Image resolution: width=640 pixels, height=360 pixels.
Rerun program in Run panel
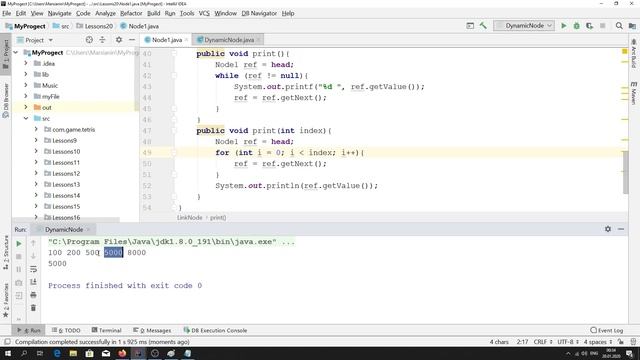click(x=19, y=244)
